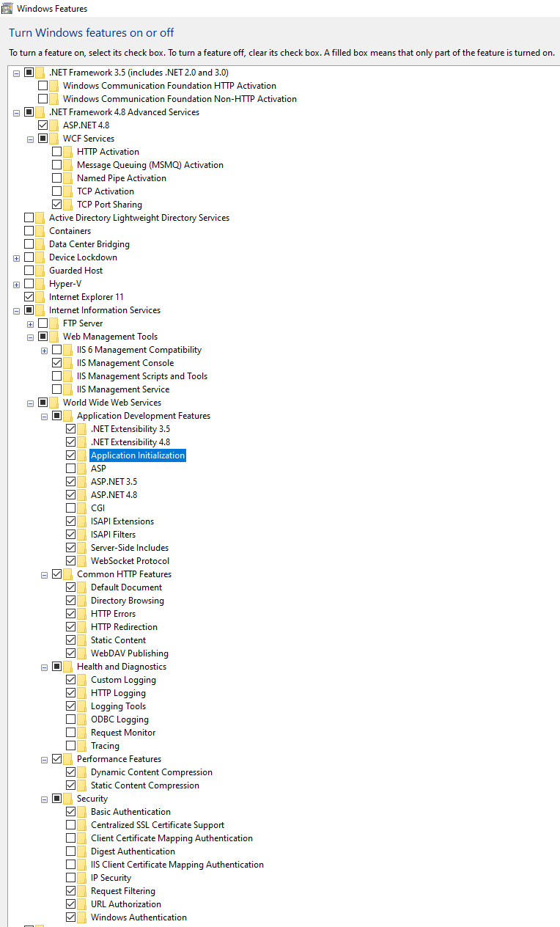The image size is (560, 927).
Task: Select the URL Authorization row
Action: (126, 904)
